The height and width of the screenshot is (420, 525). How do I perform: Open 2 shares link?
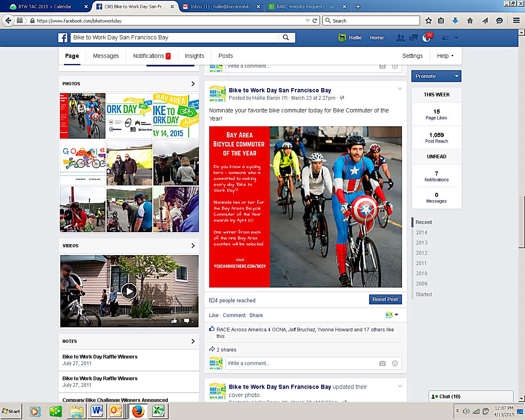(226, 350)
